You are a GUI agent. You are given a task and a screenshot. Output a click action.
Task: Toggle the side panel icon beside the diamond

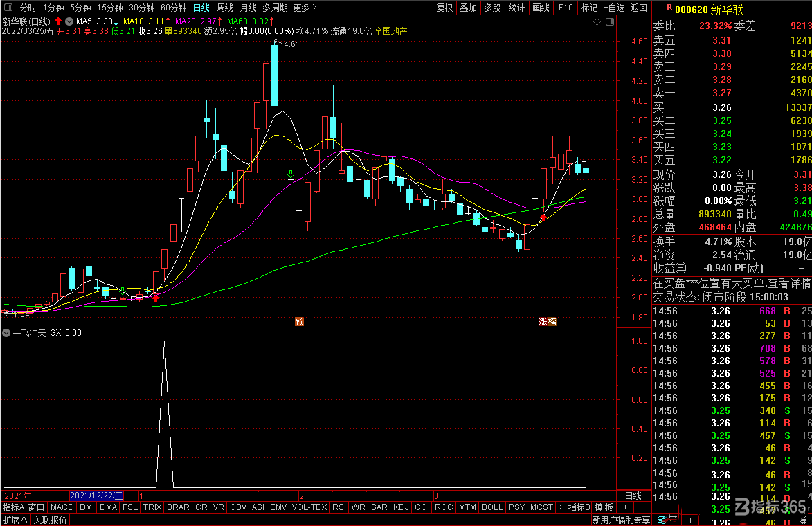[610, 21]
